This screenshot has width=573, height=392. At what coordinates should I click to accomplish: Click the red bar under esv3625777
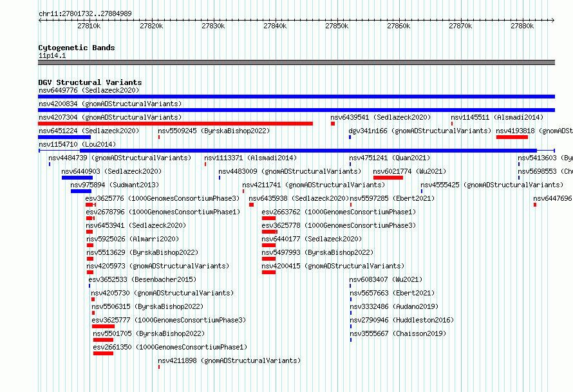[x=104, y=326]
